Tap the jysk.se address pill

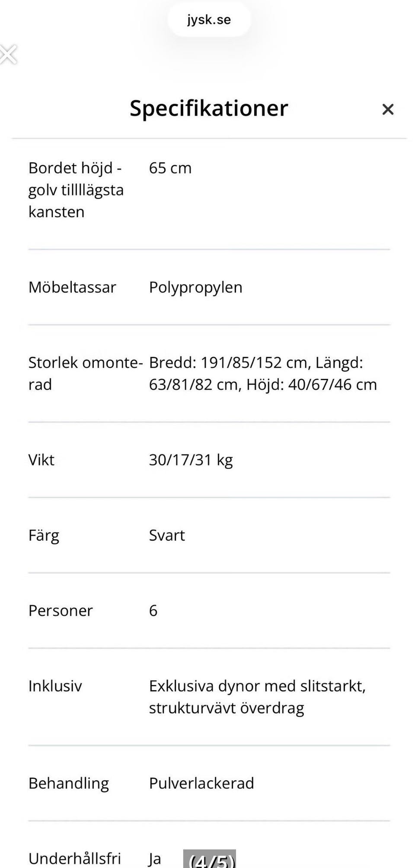tap(209, 20)
